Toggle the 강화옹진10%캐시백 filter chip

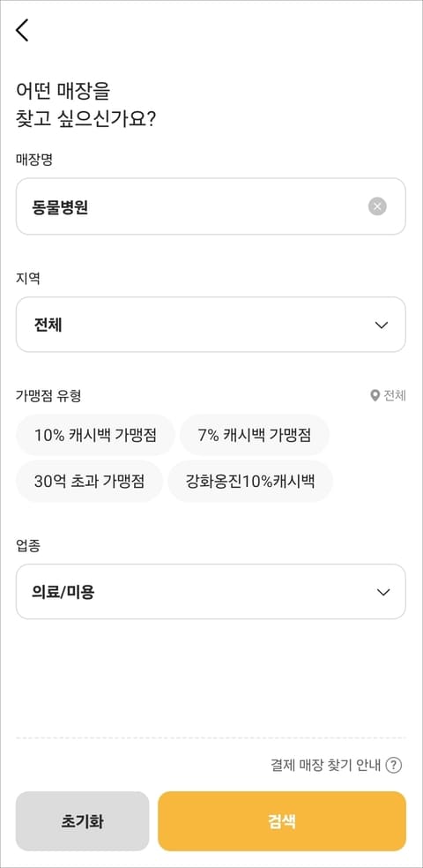point(250,481)
